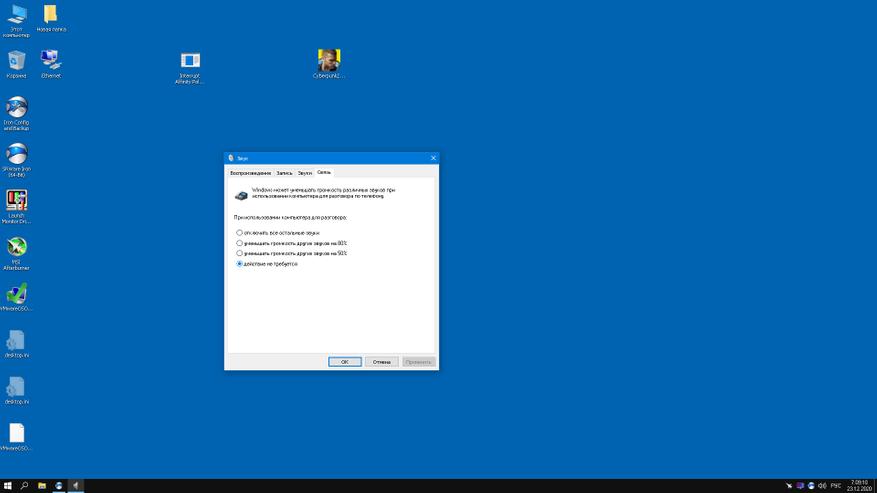Select 'действие не требуется' radio option

pyautogui.click(x=240, y=264)
